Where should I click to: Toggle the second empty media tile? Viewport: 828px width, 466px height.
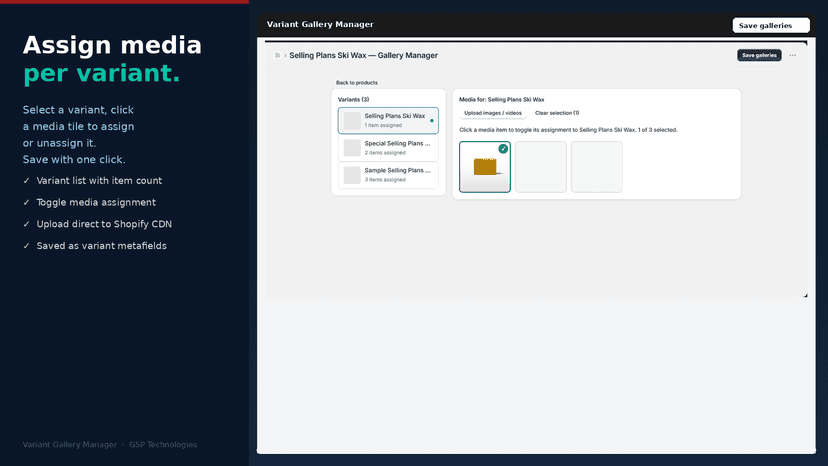click(541, 167)
